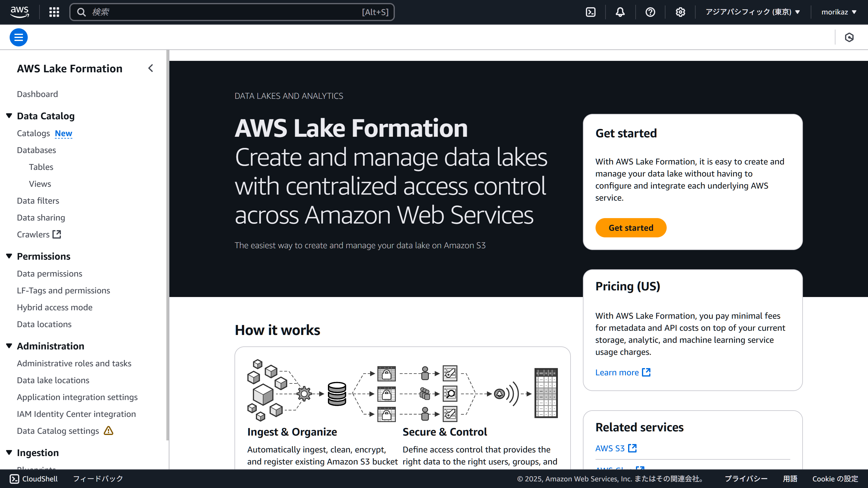
Task: Open the morikaz account menu
Action: (x=839, y=12)
